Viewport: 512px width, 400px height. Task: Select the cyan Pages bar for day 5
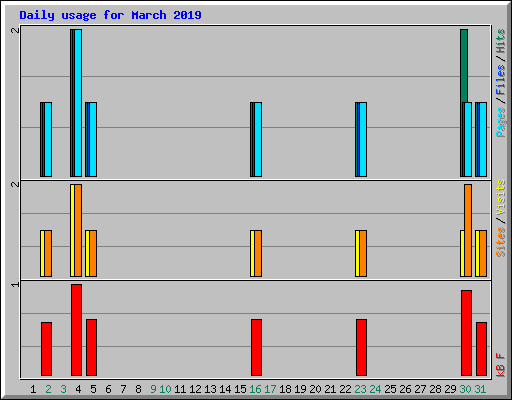click(93, 139)
